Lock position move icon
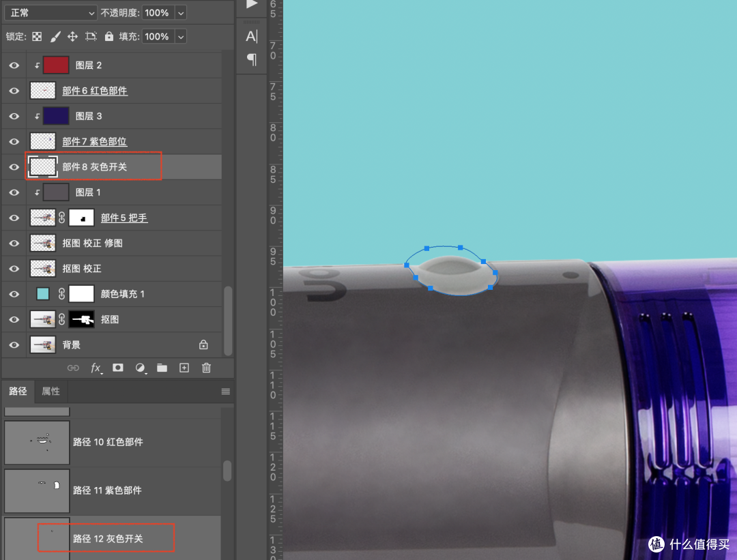The image size is (737, 560). [72, 37]
